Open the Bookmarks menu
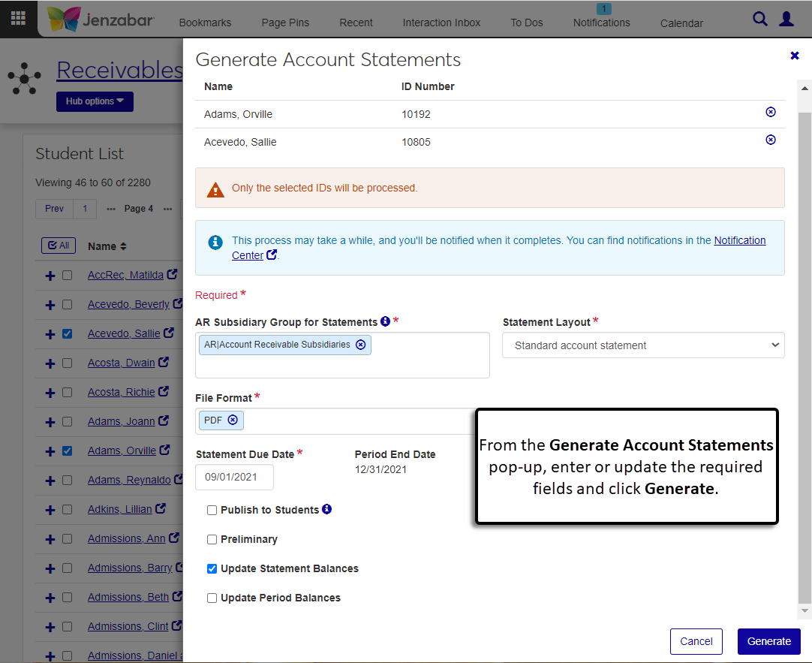 pyautogui.click(x=205, y=23)
